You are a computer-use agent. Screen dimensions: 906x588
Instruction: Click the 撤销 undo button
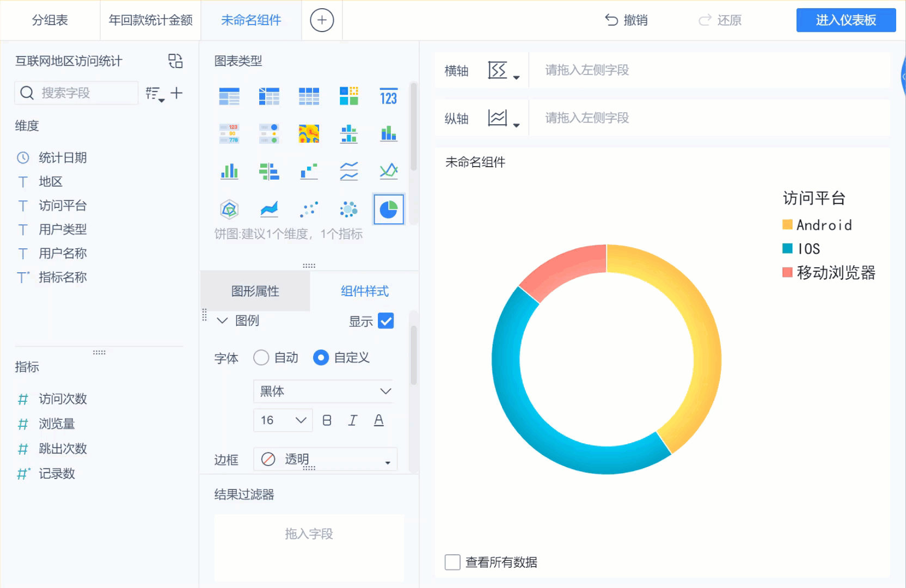627,20
